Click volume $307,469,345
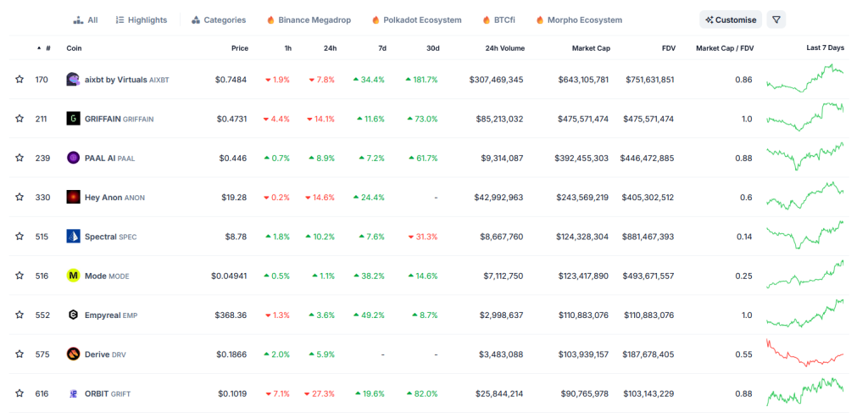The height and width of the screenshot is (413, 868). (x=496, y=80)
